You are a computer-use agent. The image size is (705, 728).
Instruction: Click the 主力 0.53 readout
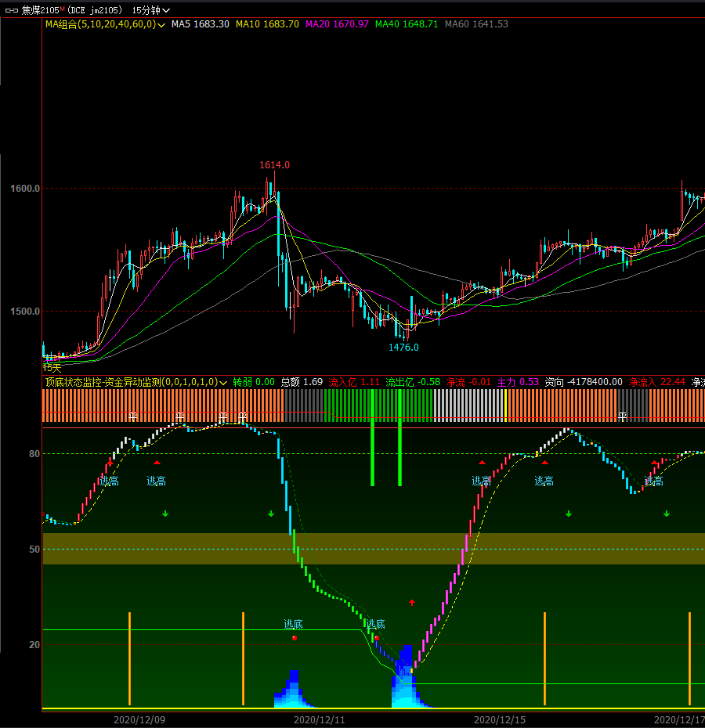click(518, 382)
